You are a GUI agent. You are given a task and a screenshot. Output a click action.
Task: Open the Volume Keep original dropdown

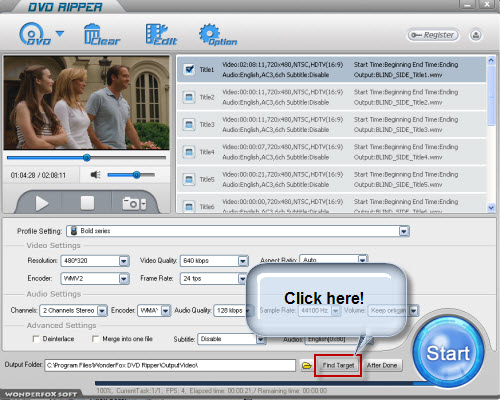click(414, 311)
